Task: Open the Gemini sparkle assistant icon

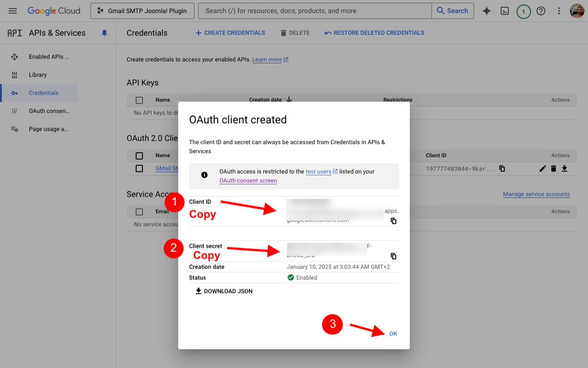Action: point(487,11)
